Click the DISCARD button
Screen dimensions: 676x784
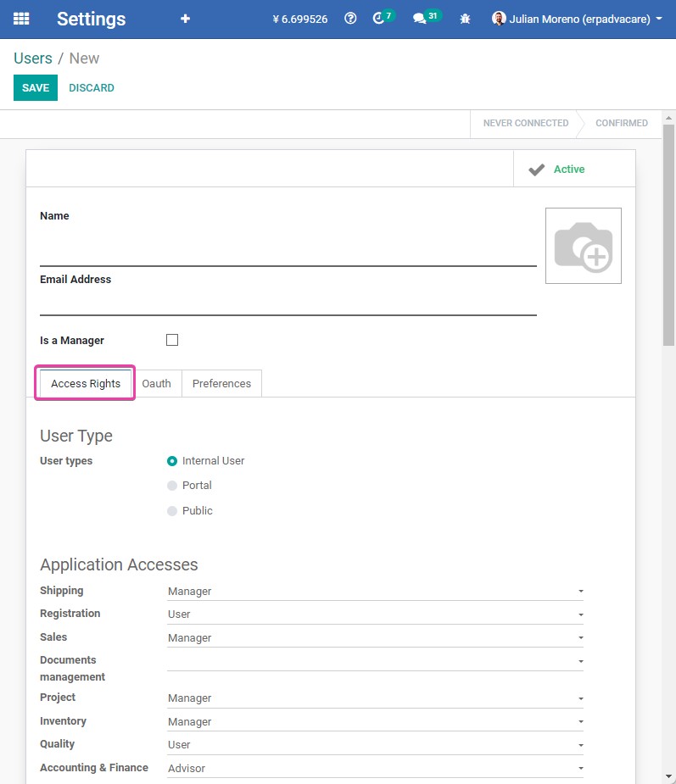click(x=92, y=87)
